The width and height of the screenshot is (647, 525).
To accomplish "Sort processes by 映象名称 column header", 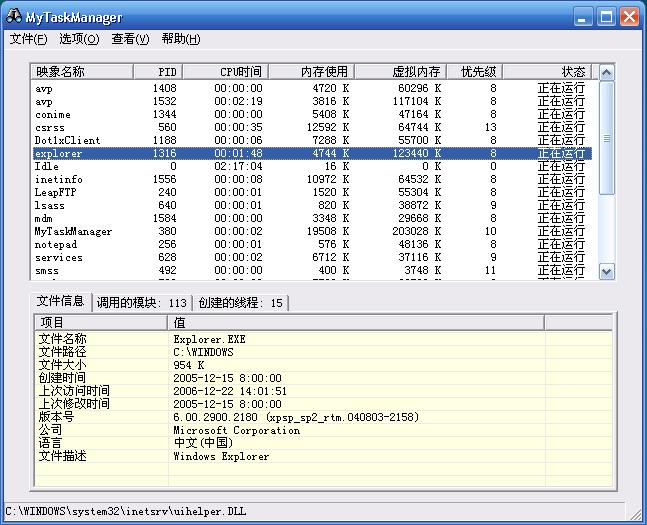I will pyautogui.click(x=82, y=72).
